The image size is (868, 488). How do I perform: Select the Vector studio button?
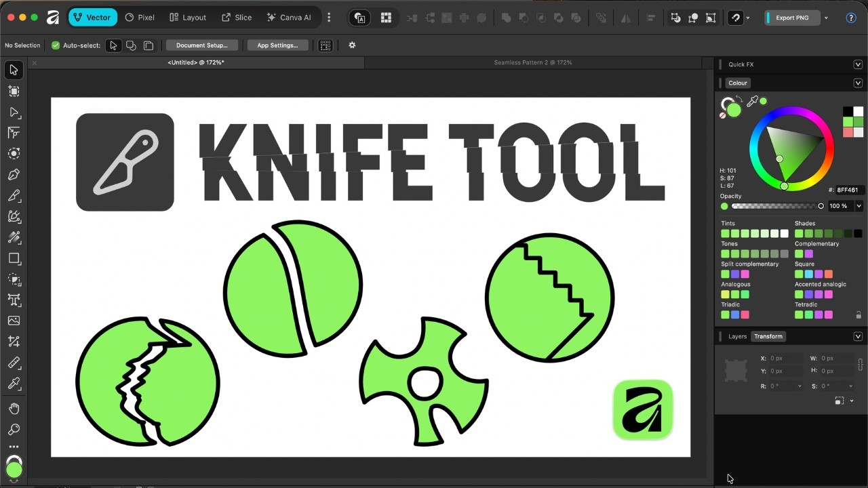(92, 18)
